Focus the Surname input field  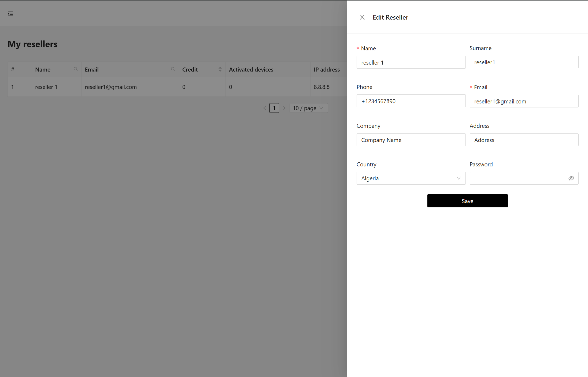[524, 62]
